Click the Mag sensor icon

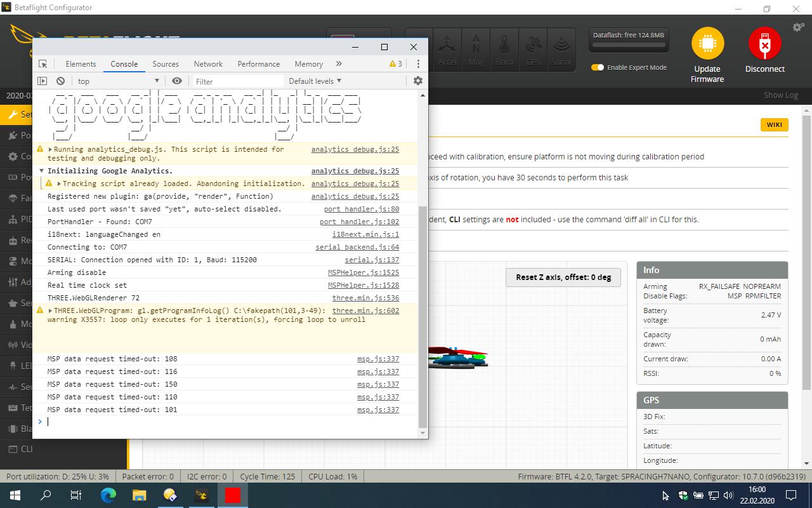tap(476, 50)
